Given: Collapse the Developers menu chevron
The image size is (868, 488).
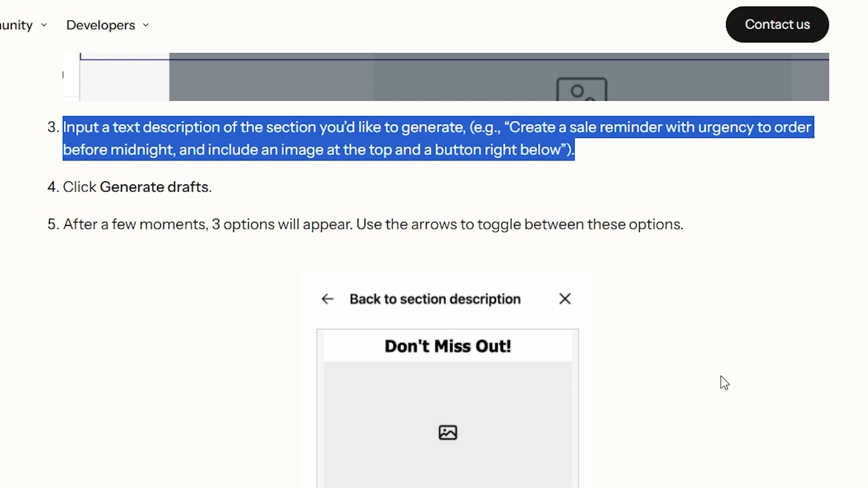Looking at the screenshot, I should (x=146, y=25).
